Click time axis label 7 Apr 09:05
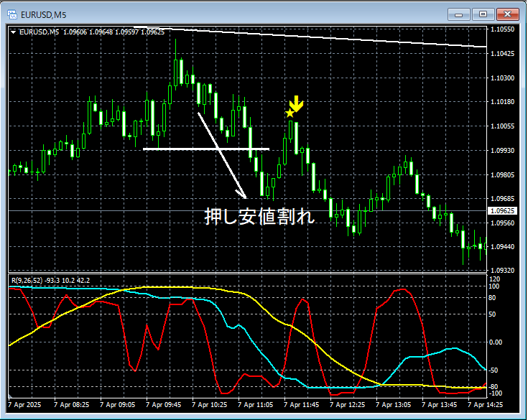Viewport: 528px width, 420px height. 117,404
